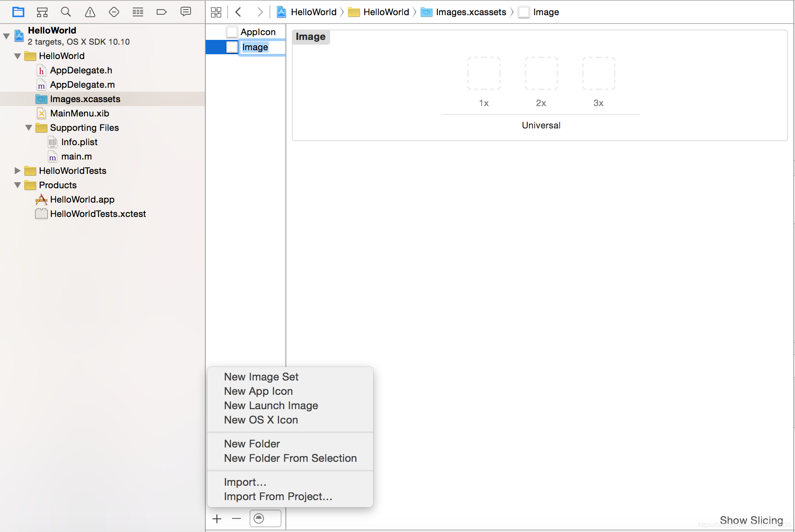Click the plus button below asset list

click(217, 518)
